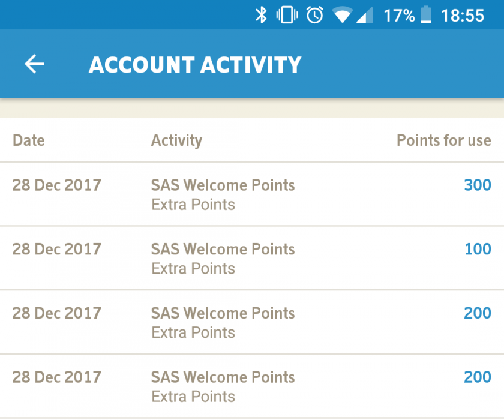Viewport: 504px width, 420px height.
Task: Select the Date column header
Action: click(x=29, y=140)
